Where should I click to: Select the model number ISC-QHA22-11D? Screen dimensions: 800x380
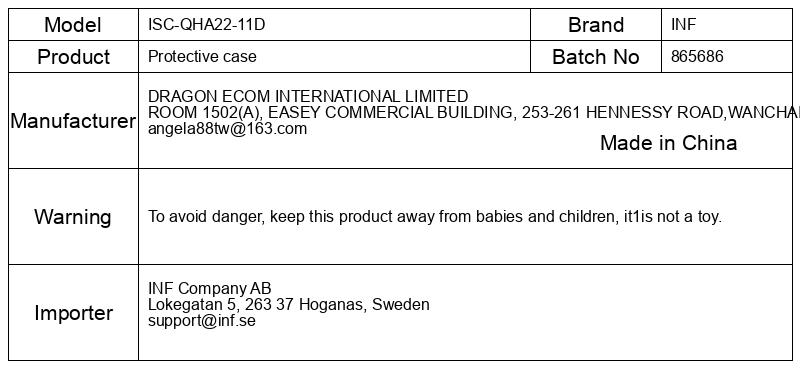pos(207,24)
